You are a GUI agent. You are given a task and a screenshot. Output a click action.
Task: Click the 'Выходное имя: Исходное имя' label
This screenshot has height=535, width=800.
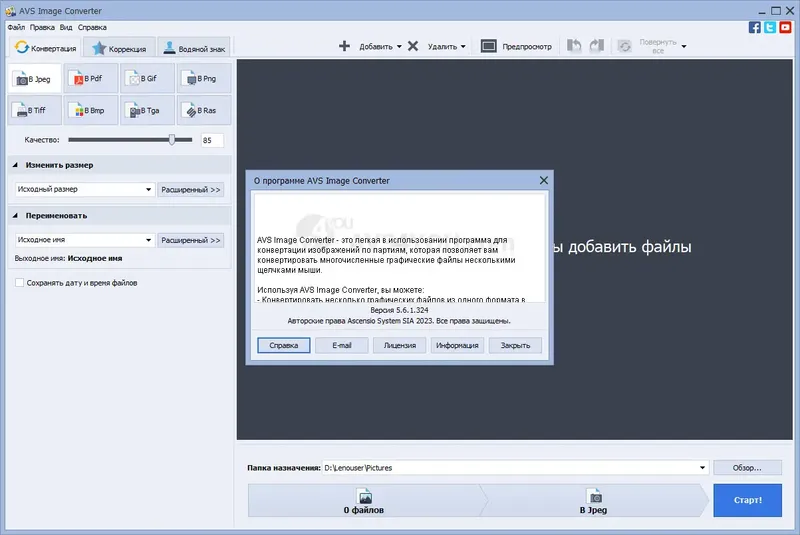coord(68,259)
